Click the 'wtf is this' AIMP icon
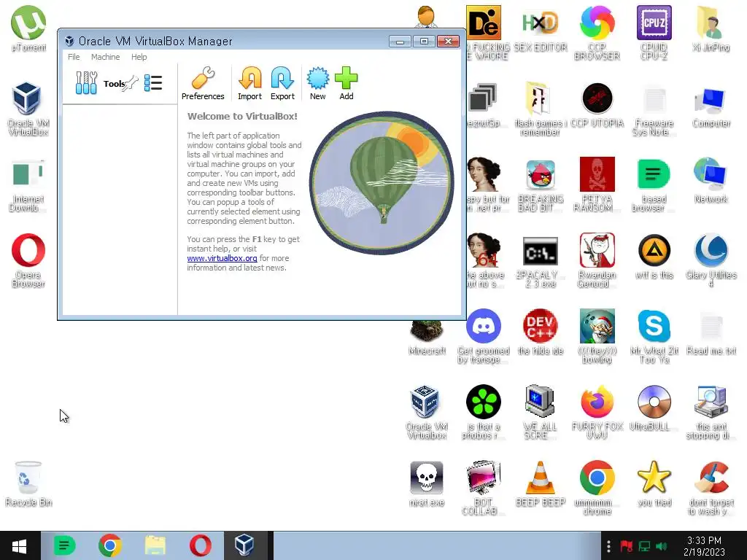Viewport: 747px width, 560px height. [x=654, y=256]
